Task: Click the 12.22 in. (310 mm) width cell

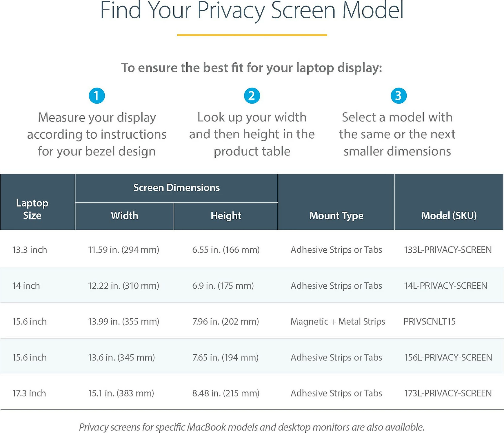Action: coord(123,286)
